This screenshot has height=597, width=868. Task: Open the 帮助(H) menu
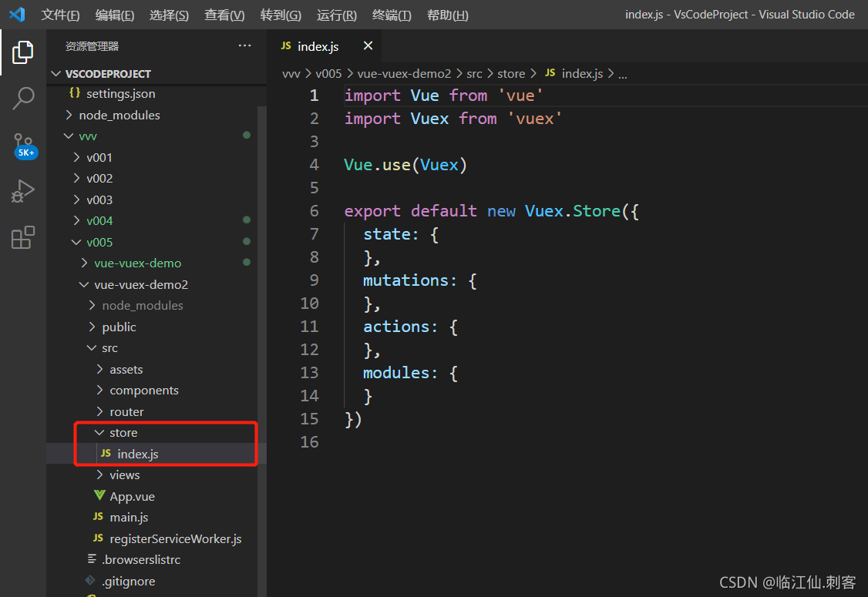(x=447, y=15)
